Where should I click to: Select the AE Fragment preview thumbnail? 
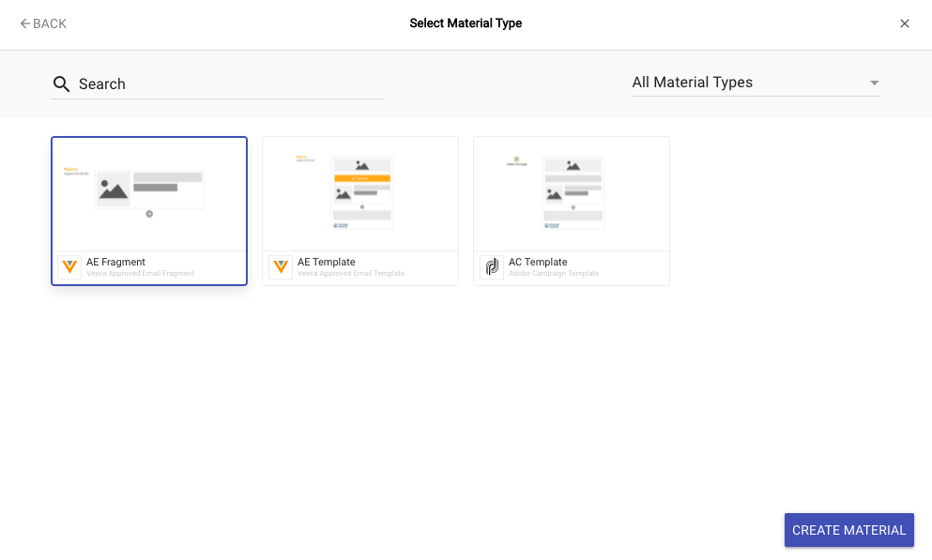tap(149, 193)
